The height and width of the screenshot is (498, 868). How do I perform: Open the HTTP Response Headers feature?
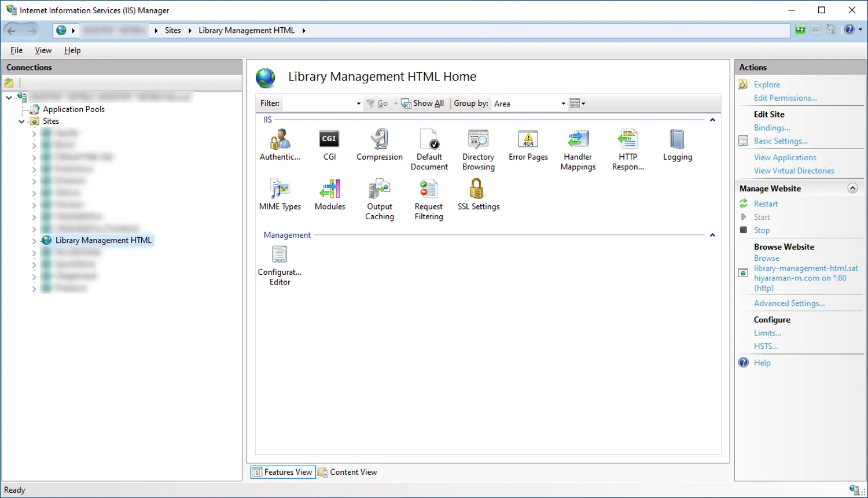628,150
